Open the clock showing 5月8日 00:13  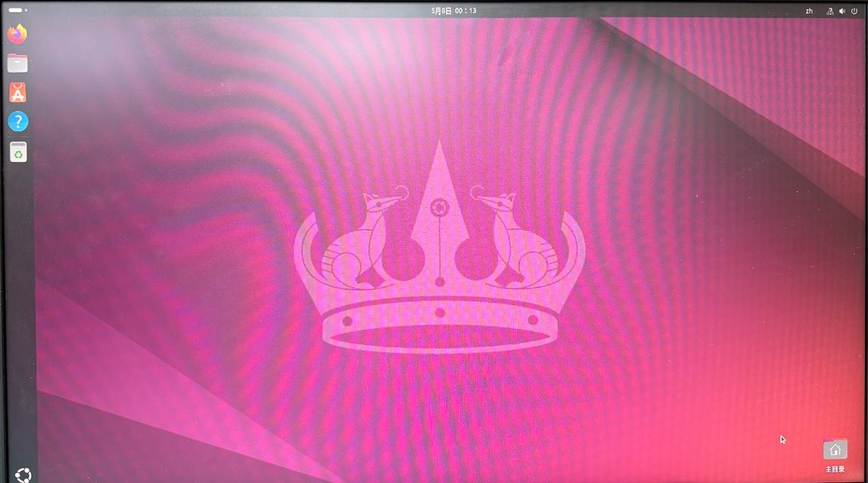pyautogui.click(x=453, y=11)
